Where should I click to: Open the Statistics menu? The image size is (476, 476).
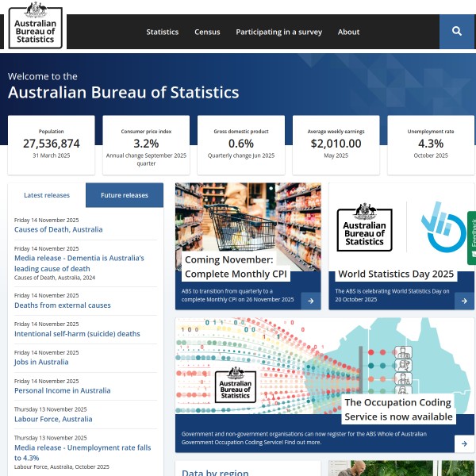tap(163, 33)
